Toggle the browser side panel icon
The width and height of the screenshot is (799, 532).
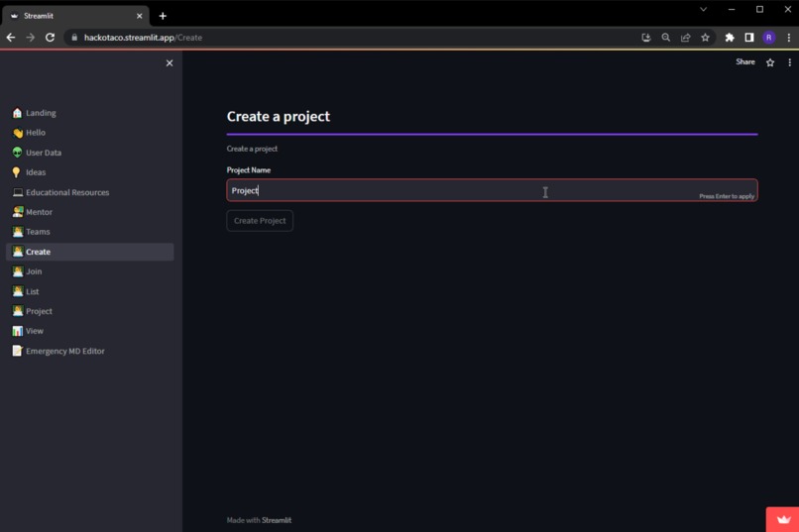pyautogui.click(x=749, y=38)
